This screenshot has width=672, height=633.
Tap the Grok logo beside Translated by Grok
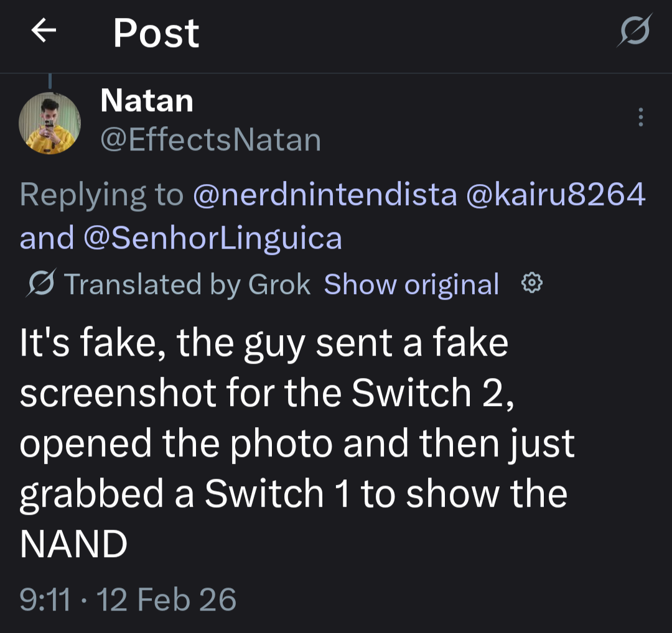[x=42, y=285]
